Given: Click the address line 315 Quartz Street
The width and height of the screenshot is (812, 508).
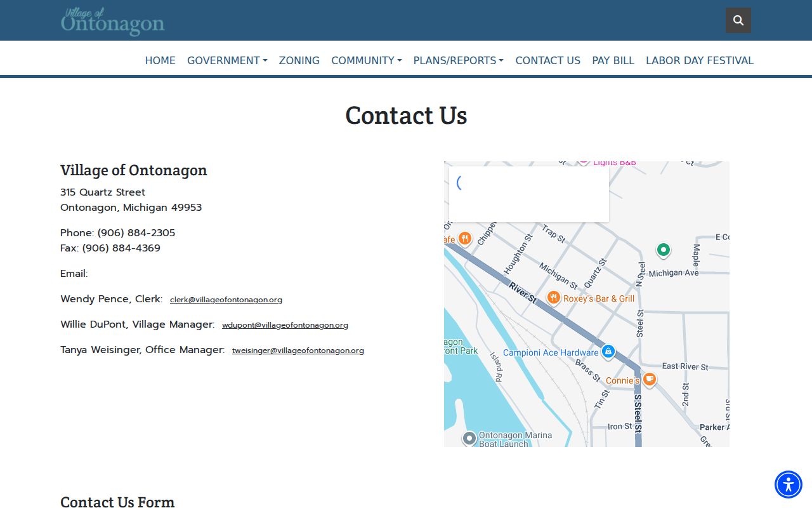Looking at the screenshot, I should coord(103,192).
